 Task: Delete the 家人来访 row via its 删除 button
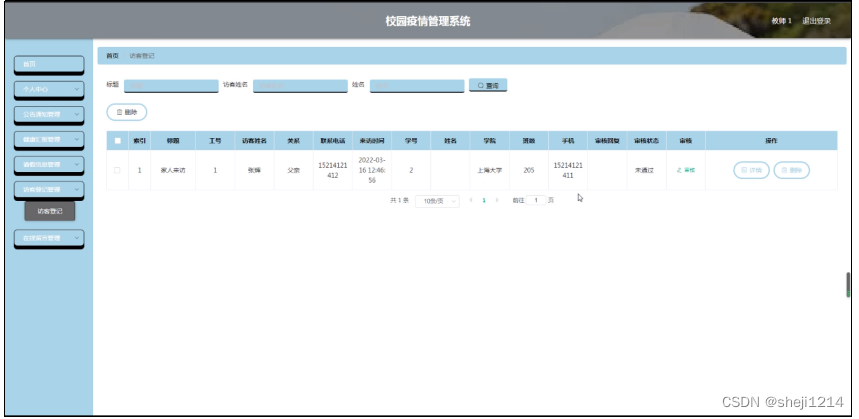pos(791,170)
